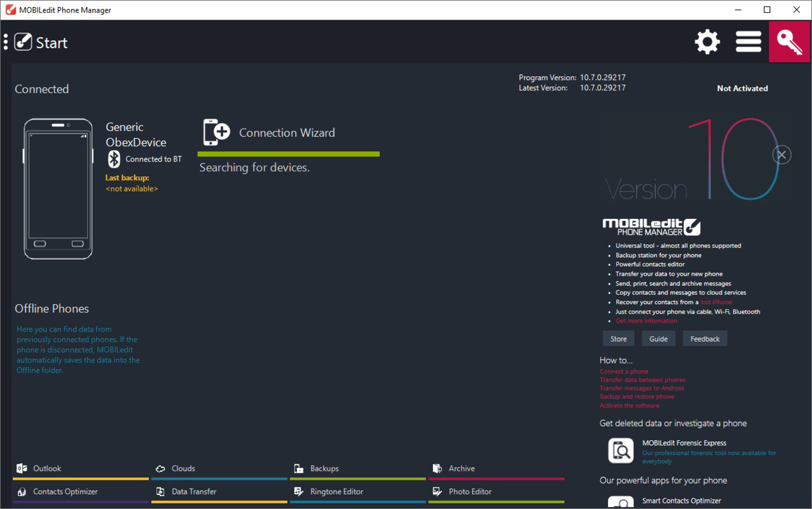Click the Contacts Optimizer icon
The height and width of the screenshot is (509, 812).
(x=21, y=492)
